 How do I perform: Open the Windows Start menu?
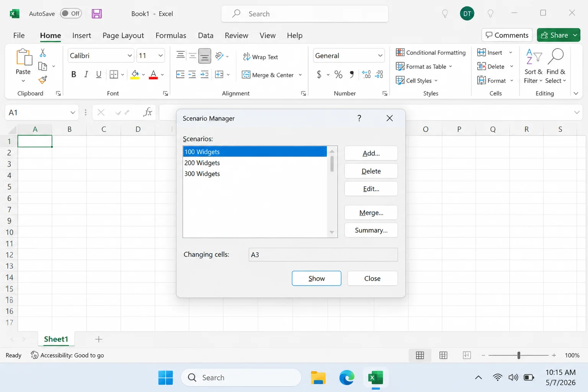tap(165, 378)
